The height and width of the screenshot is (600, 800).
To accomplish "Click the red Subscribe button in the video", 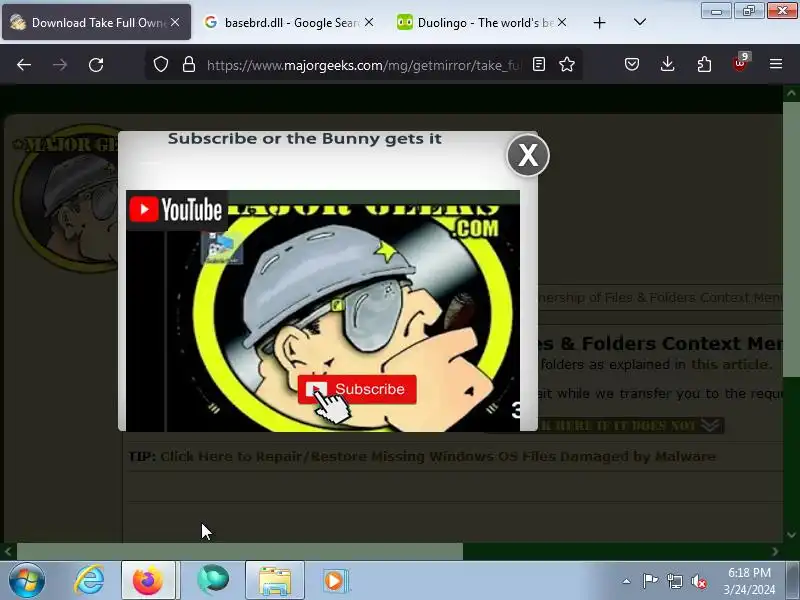I will point(357,389).
